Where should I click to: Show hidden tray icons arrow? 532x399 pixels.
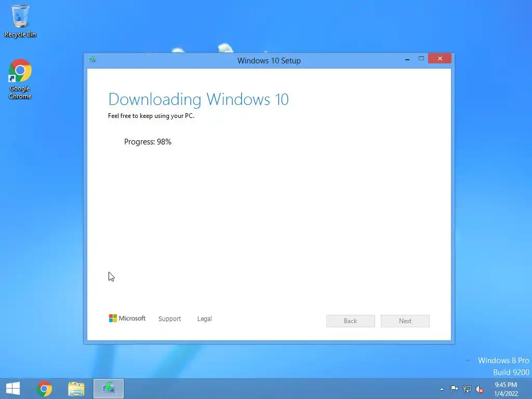pyautogui.click(x=442, y=389)
